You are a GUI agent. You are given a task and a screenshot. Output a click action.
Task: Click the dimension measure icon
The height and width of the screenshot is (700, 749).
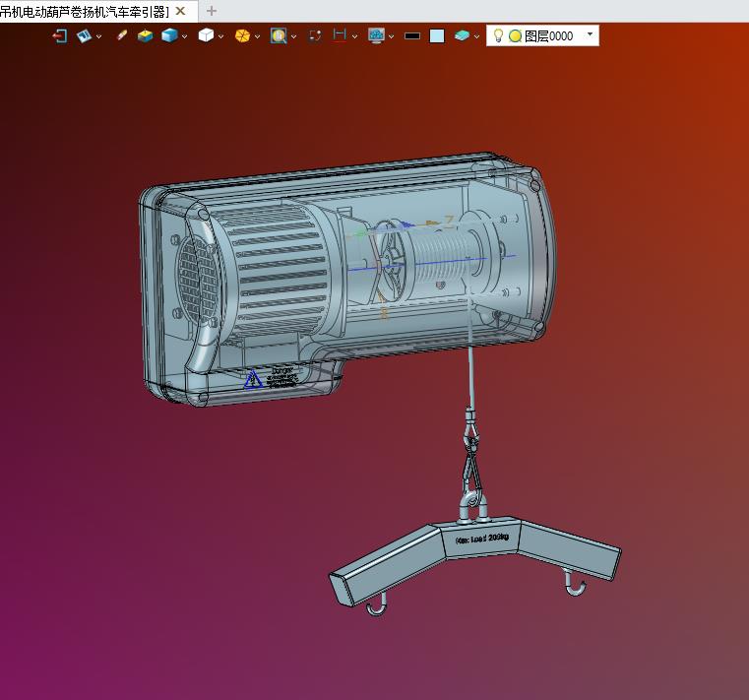340,35
